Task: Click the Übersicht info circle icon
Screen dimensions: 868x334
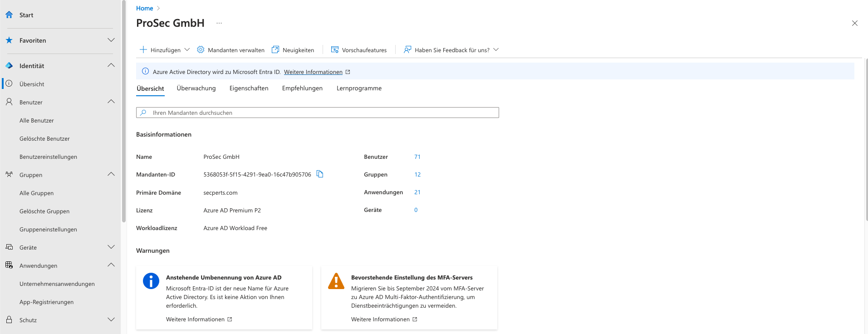Action: [9, 83]
